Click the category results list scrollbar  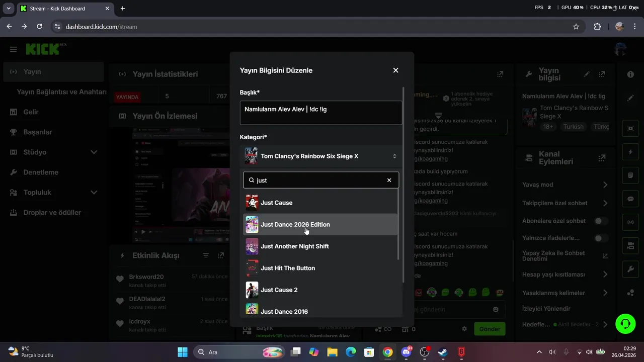399,224
